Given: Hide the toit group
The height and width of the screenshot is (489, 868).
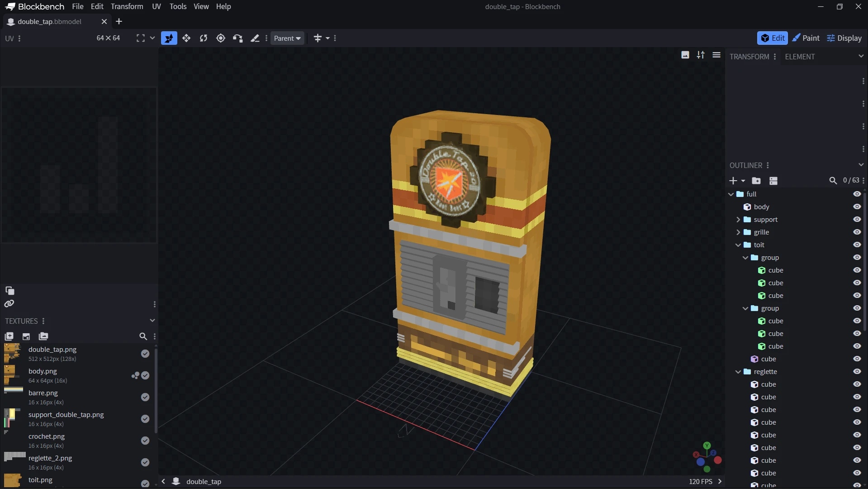Looking at the screenshot, I should tap(857, 245).
